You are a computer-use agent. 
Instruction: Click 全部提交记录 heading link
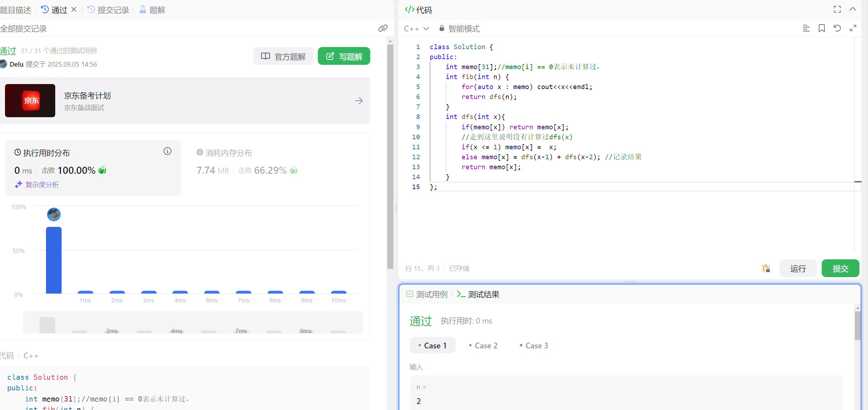click(x=24, y=29)
